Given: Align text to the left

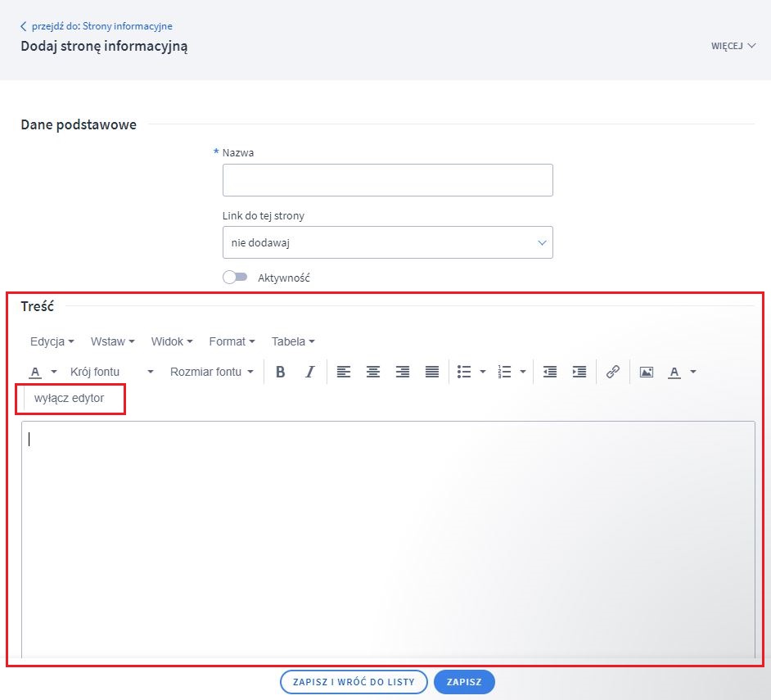Looking at the screenshot, I should (x=344, y=372).
